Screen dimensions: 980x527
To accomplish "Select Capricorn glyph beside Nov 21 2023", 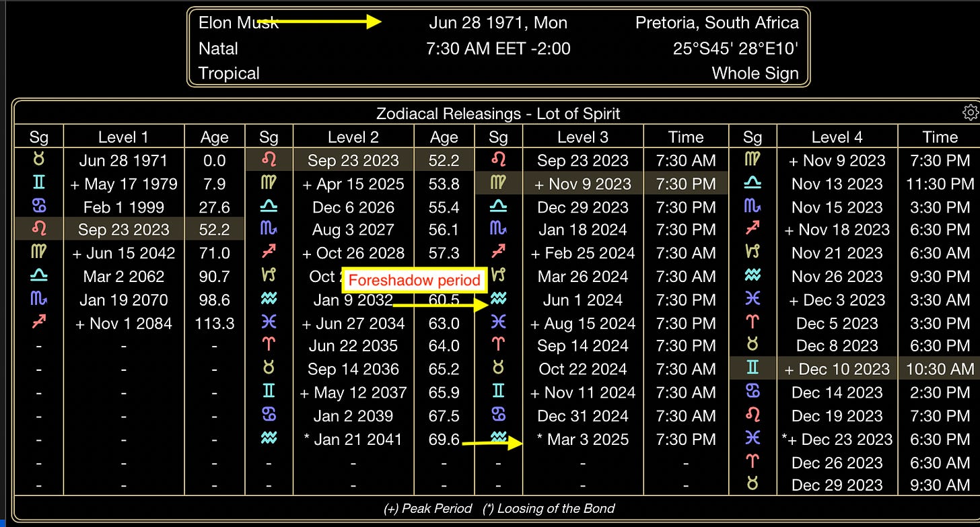I will pyautogui.click(x=753, y=253).
